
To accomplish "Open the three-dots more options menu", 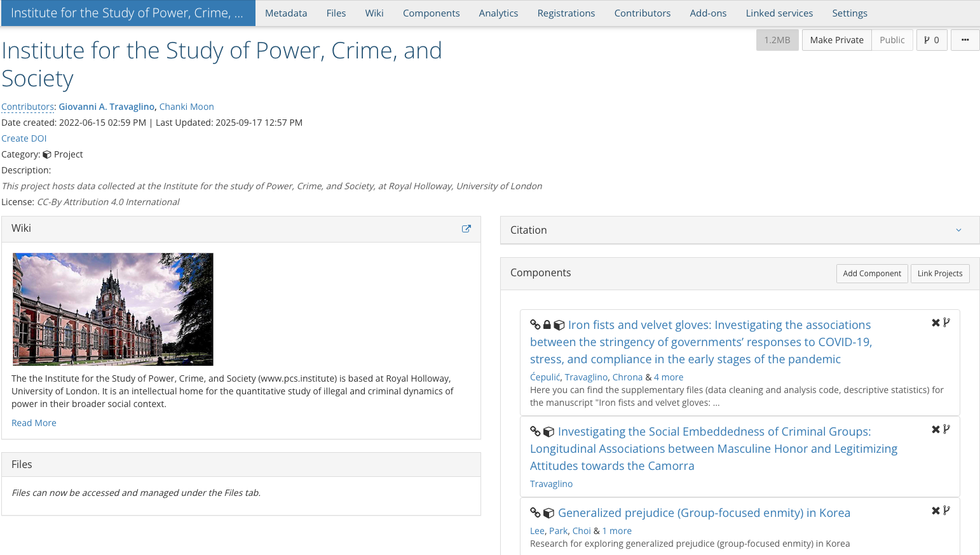I will click(x=965, y=40).
